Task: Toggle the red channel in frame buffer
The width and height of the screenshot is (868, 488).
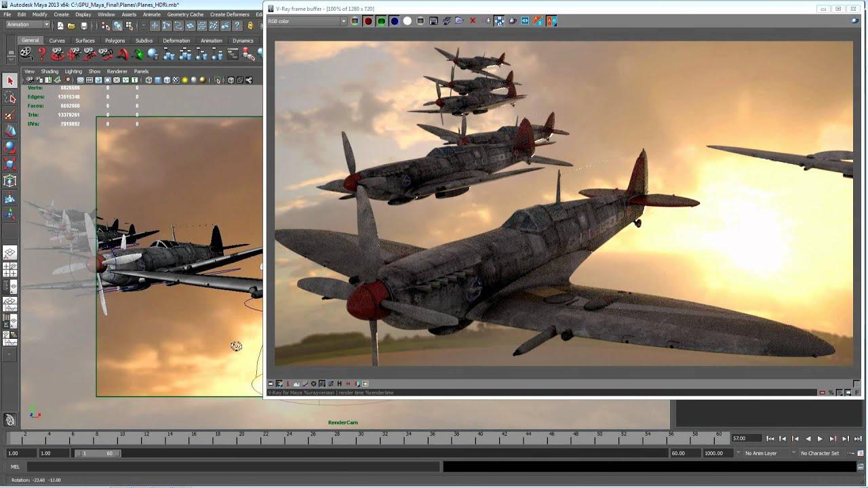Action: click(368, 21)
